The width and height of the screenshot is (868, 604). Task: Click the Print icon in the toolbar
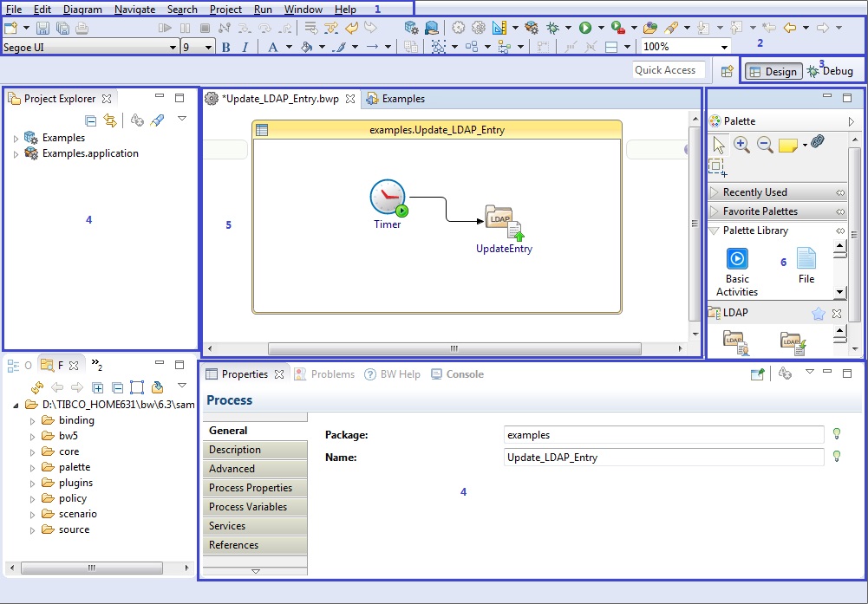(82, 28)
